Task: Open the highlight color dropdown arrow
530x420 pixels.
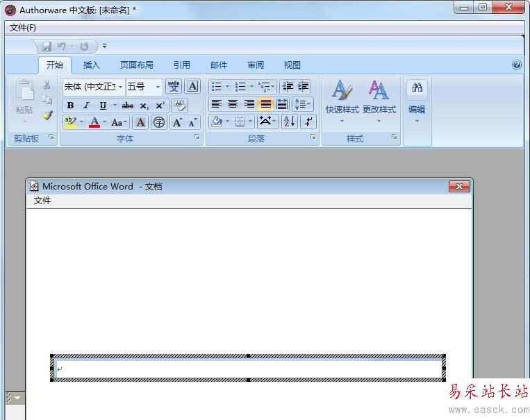Action: (81, 122)
